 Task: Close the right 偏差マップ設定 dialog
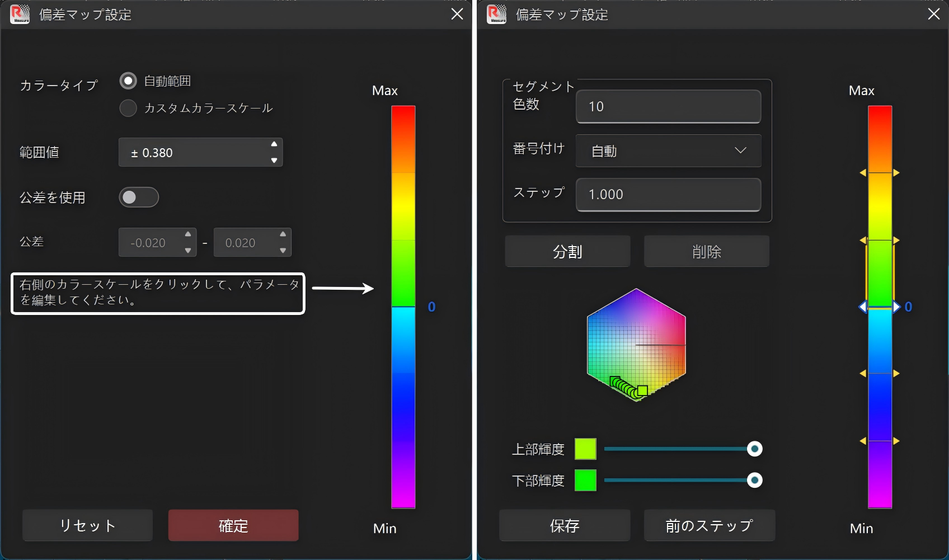tap(934, 14)
